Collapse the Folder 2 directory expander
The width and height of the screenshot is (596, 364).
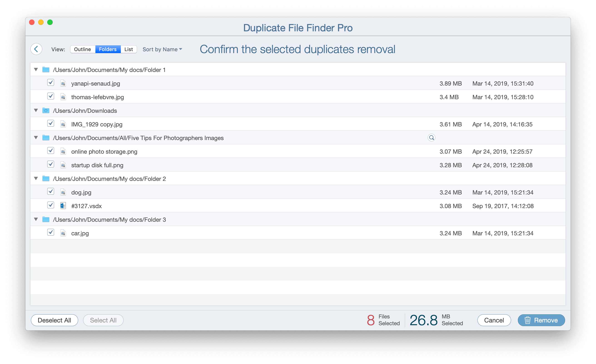(x=36, y=179)
